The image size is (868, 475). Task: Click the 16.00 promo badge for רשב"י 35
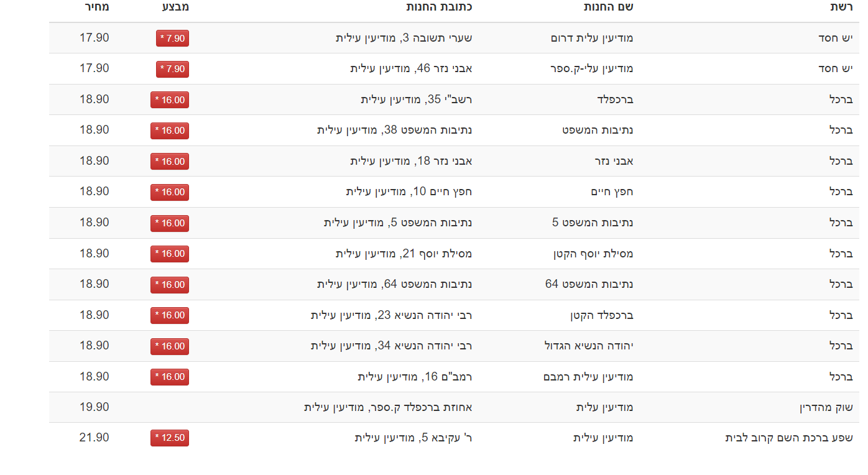tap(170, 100)
